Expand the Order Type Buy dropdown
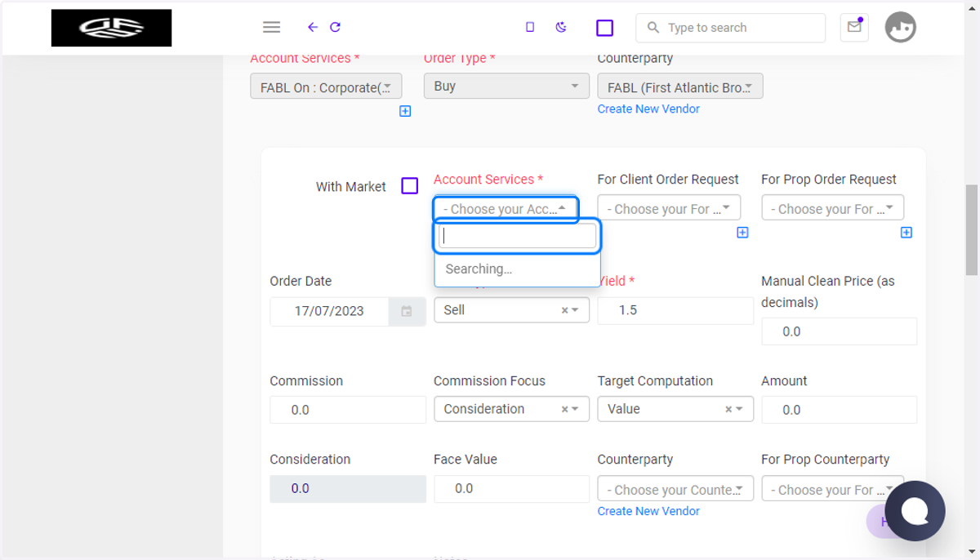The width and height of the screenshot is (980, 560). pyautogui.click(x=506, y=86)
